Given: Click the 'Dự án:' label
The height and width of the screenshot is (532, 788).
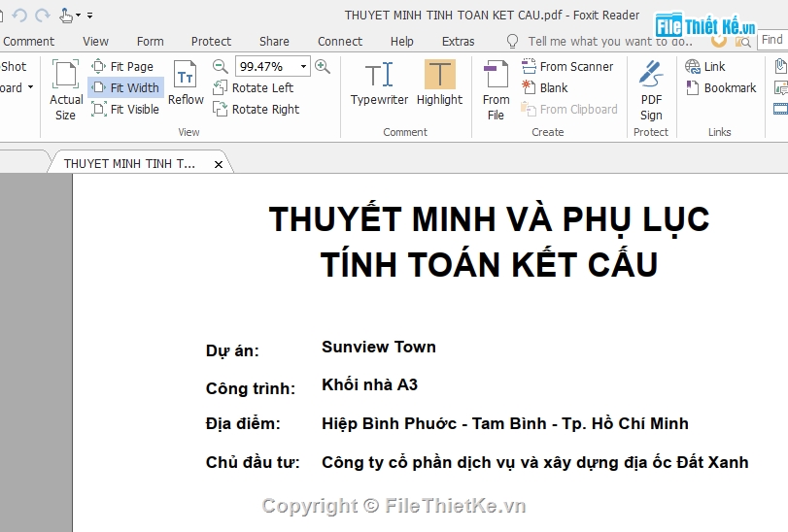Looking at the screenshot, I should click(x=232, y=350).
